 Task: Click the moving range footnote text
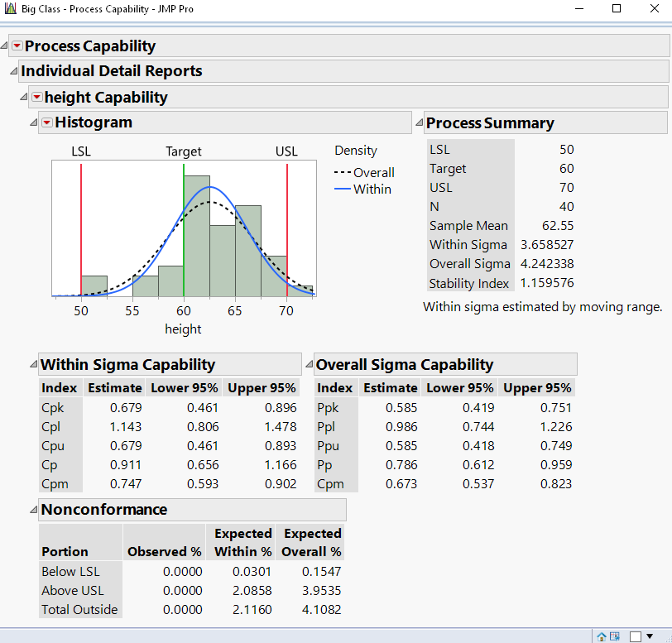click(x=543, y=307)
